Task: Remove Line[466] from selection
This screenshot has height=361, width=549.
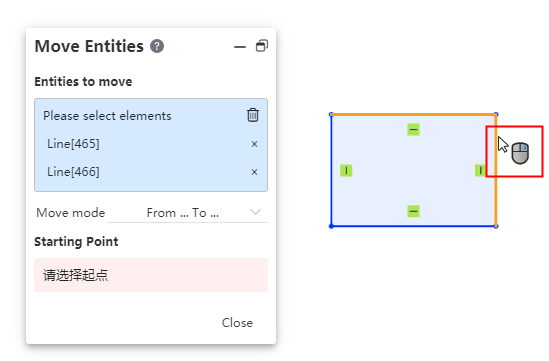Action: pyautogui.click(x=255, y=172)
